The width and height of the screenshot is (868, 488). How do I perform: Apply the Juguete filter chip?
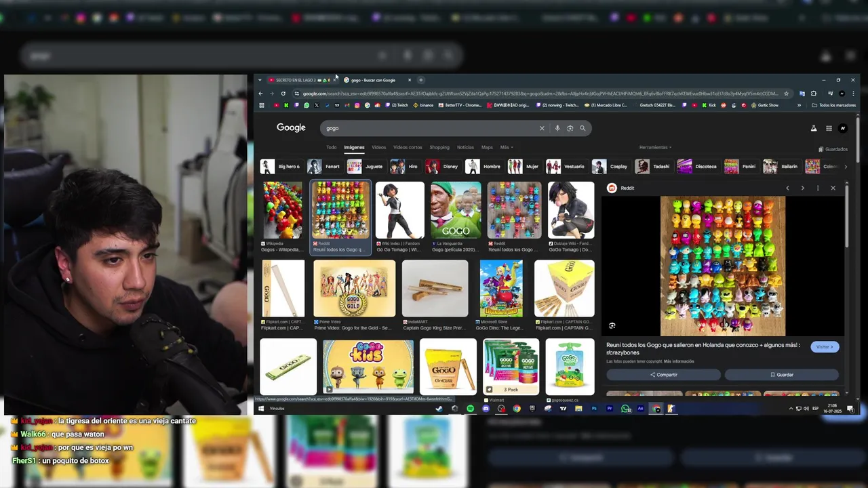pos(366,166)
